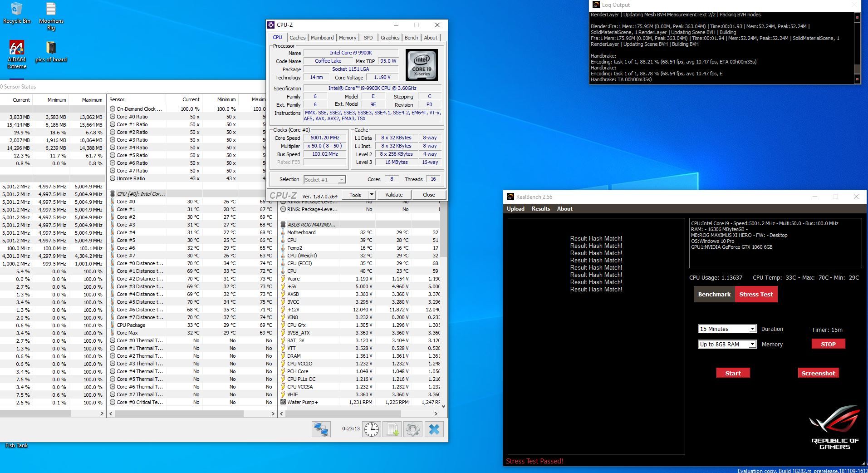Open the SPD tab in CPU-Z
Image resolution: width=868 pixels, height=473 pixels.
tap(368, 38)
